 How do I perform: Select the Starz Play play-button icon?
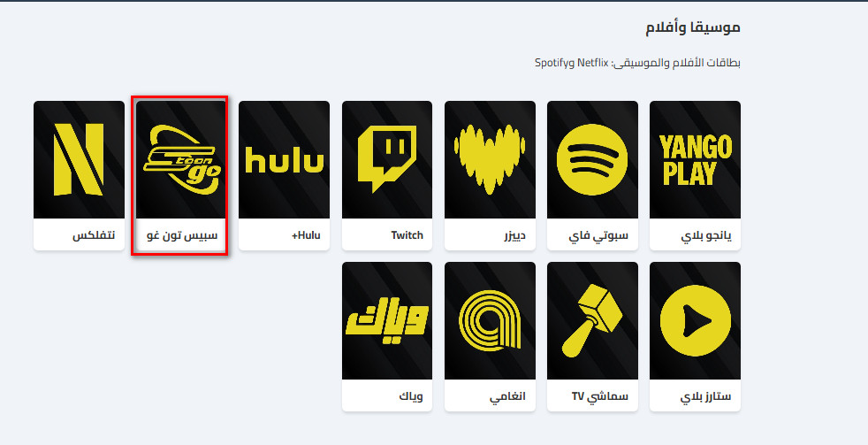[x=695, y=321]
